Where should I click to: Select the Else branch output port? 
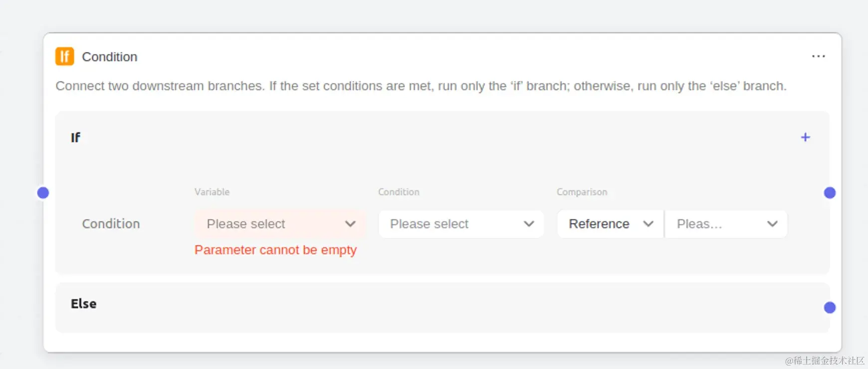[830, 308]
